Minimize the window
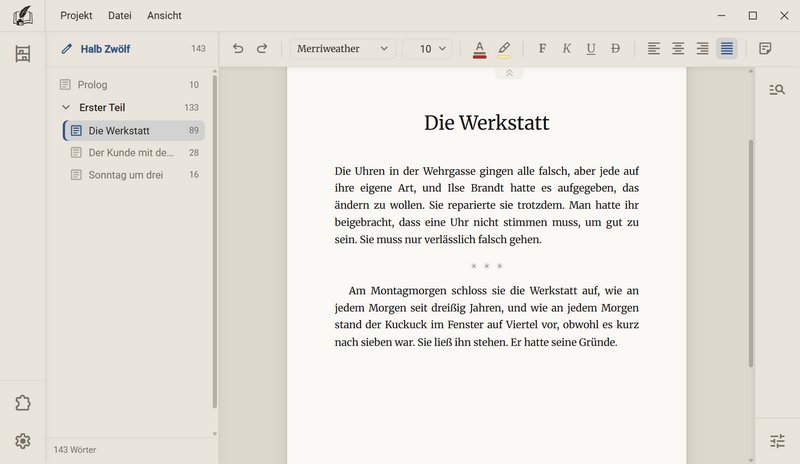The height and width of the screenshot is (464, 800). (721, 16)
